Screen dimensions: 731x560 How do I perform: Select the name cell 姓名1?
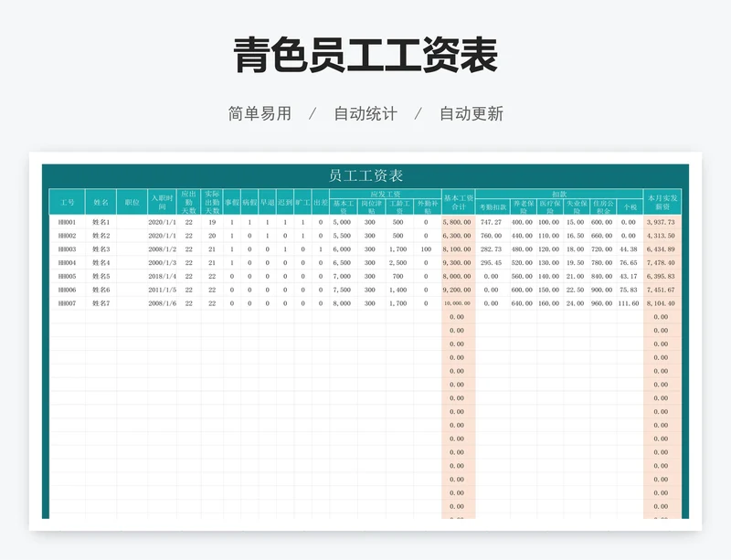pyautogui.click(x=101, y=222)
